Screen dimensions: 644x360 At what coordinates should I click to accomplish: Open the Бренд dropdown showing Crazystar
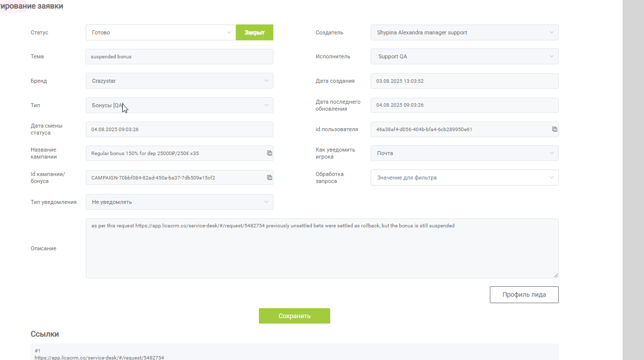click(x=180, y=81)
